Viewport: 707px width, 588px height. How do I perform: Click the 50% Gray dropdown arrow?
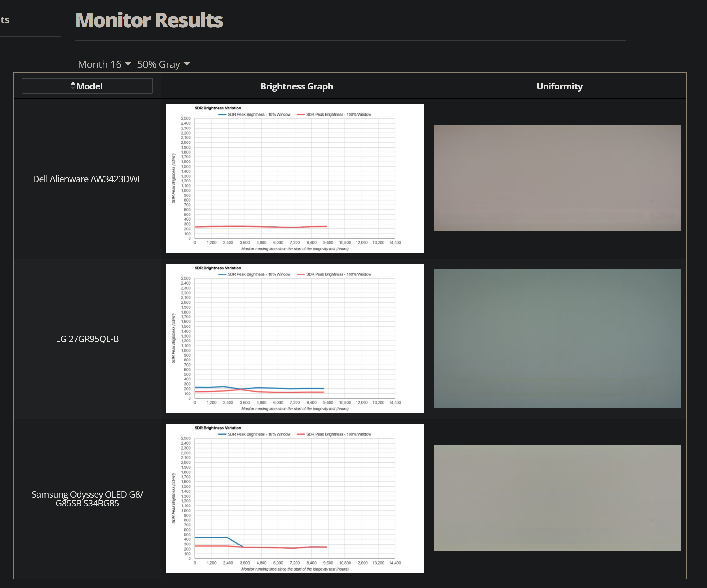pos(187,64)
